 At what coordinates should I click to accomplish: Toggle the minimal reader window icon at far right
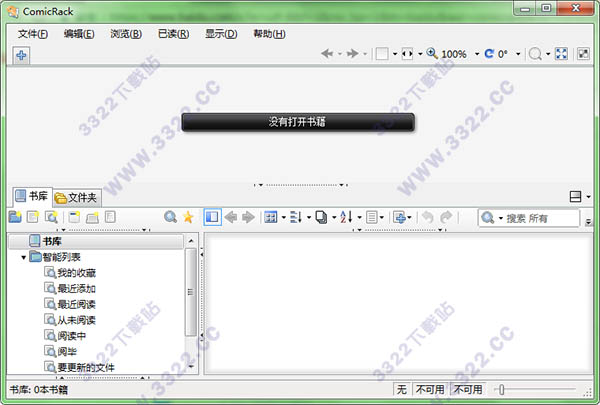583,54
